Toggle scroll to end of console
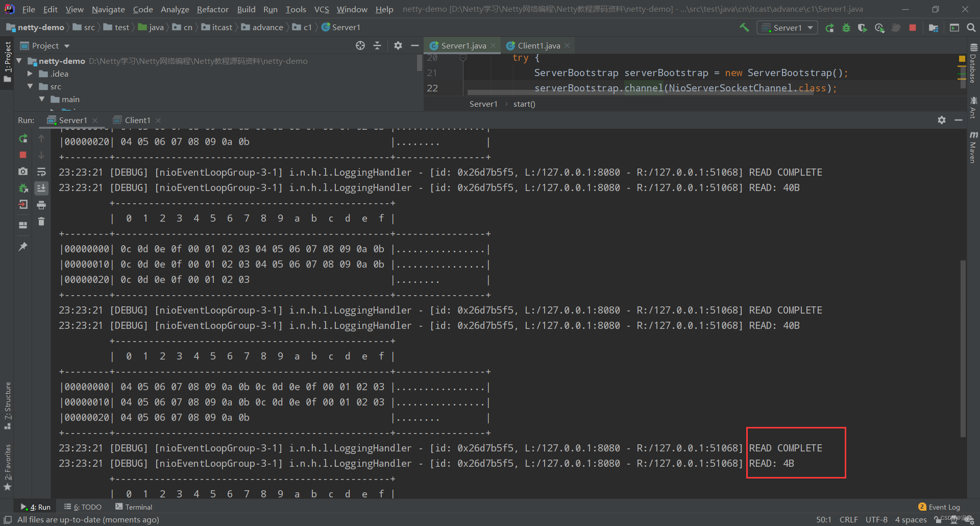The image size is (980, 526). (41, 188)
